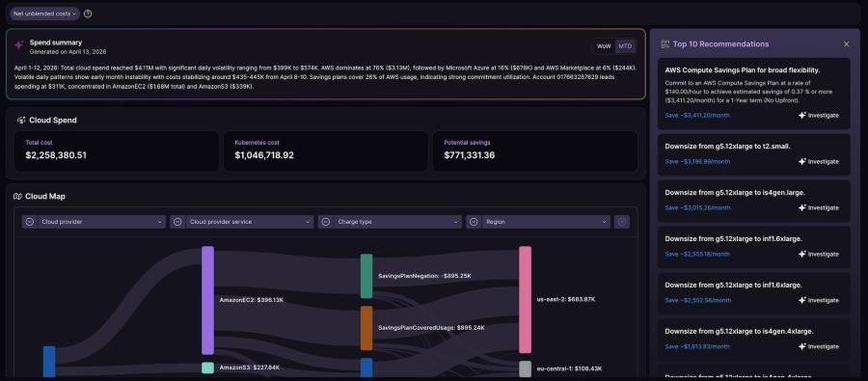The height and width of the screenshot is (381, 868).
Task: Add a new Cloud Map grouping level
Action: [622, 222]
